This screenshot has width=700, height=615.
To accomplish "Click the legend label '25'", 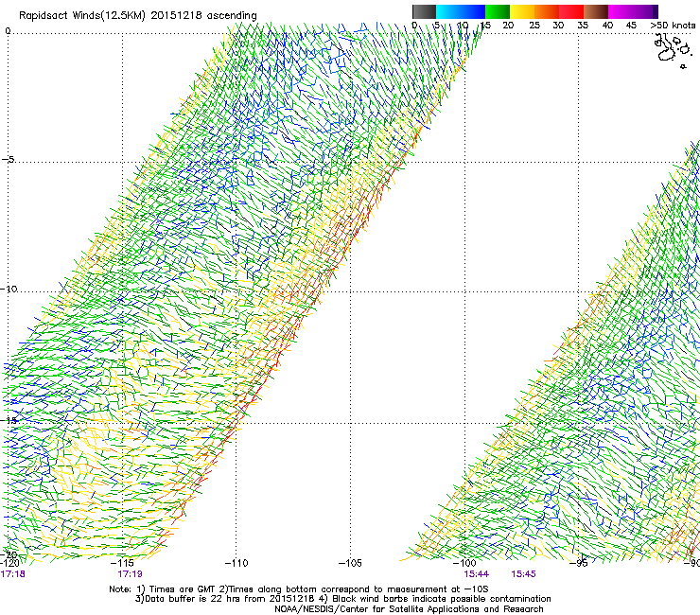I will click(x=534, y=25).
